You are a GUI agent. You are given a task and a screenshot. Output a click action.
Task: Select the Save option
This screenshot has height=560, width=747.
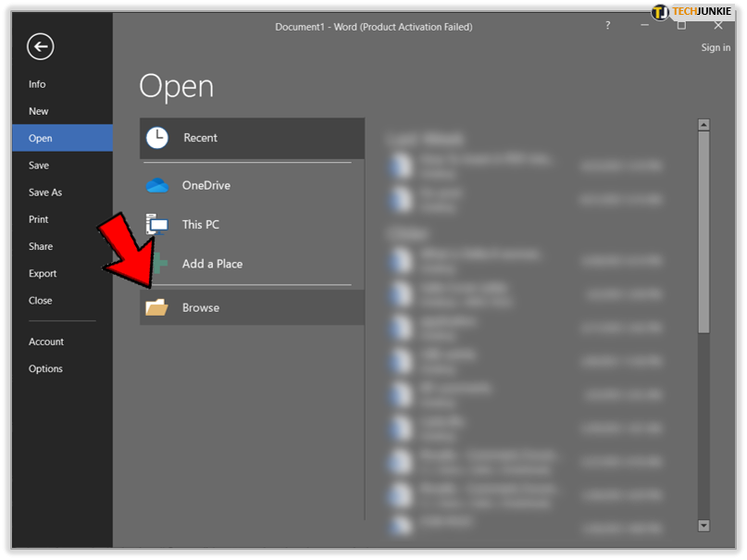coord(39,166)
